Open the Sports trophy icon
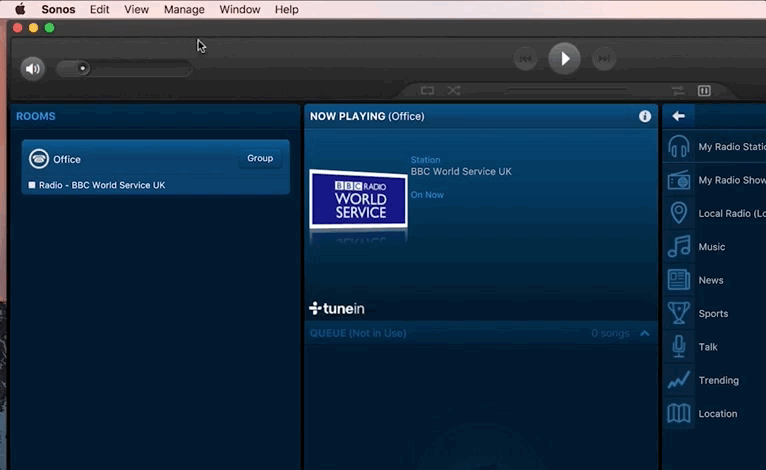This screenshot has height=470, width=766. (679, 313)
